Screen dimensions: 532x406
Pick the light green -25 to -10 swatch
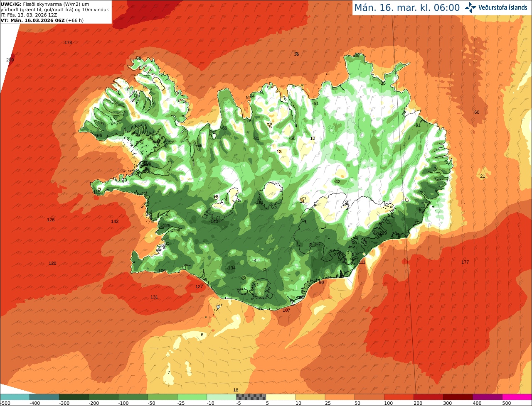[192, 397]
